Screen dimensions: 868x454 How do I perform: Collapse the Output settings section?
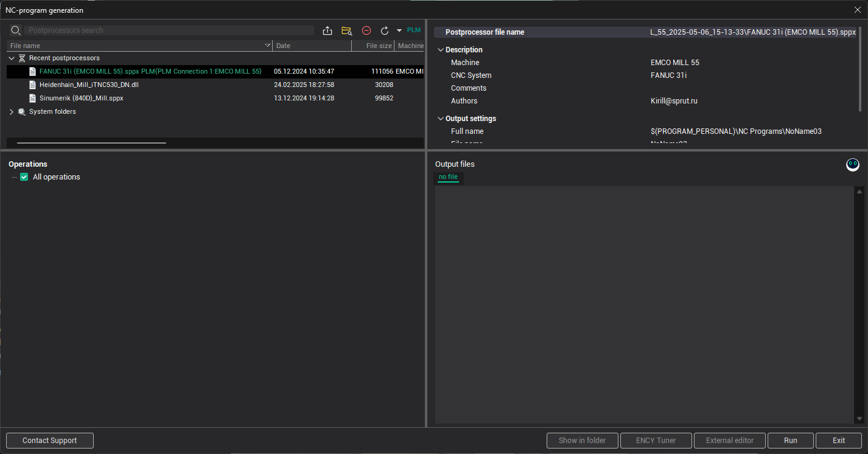click(440, 119)
